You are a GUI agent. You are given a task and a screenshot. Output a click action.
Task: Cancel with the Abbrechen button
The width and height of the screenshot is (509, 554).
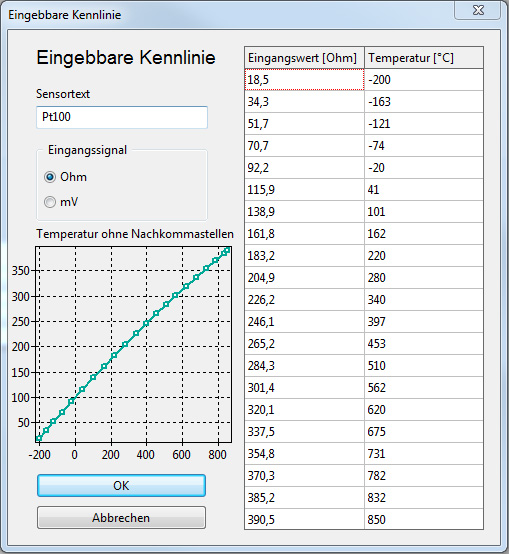point(122,518)
